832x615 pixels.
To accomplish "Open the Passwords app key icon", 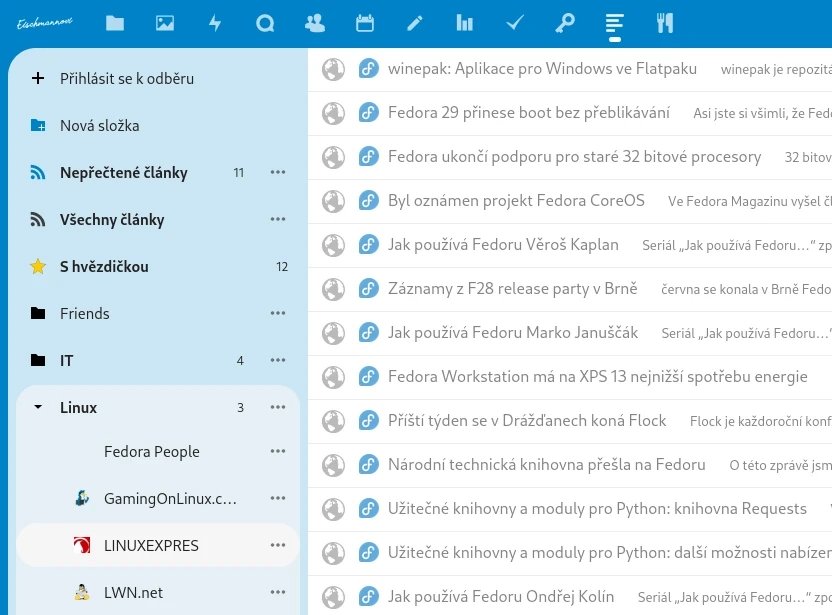I will coord(564,22).
